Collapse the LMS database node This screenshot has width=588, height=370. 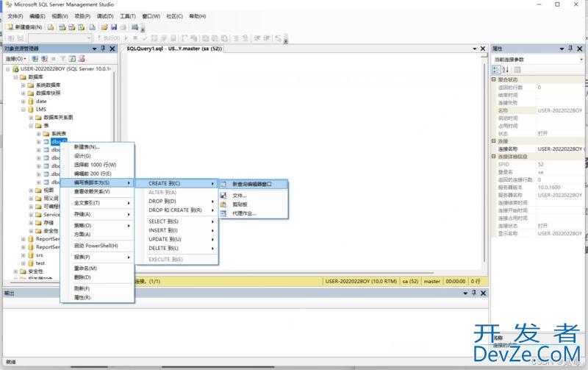[24, 110]
